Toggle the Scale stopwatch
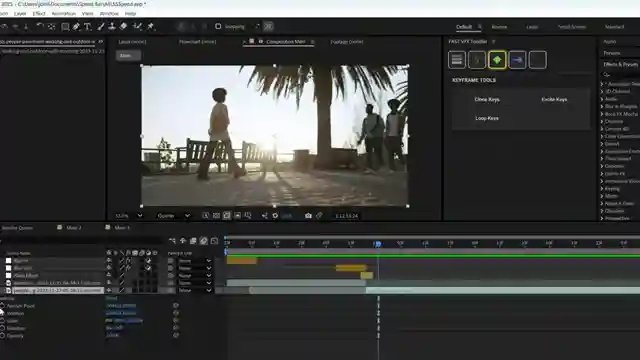This screenshot has width=640, height=360. pyautogui.click(x=2, y=321)
